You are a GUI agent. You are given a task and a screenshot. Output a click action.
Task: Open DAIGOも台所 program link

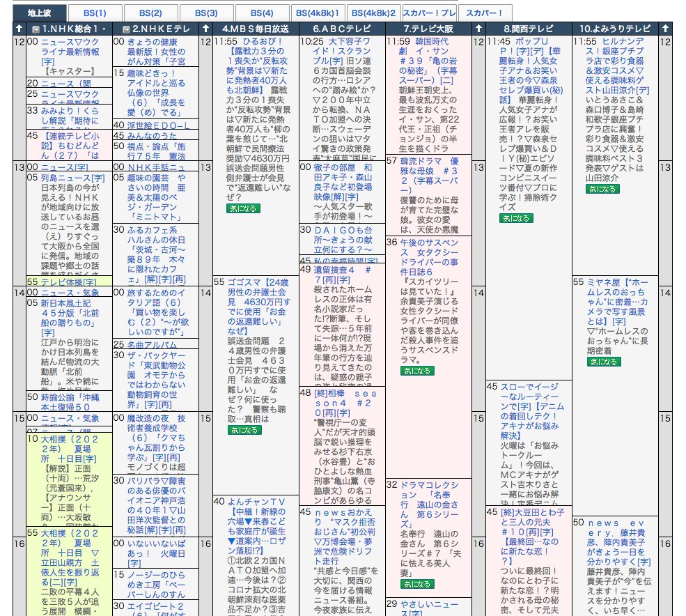pos(343,240)
